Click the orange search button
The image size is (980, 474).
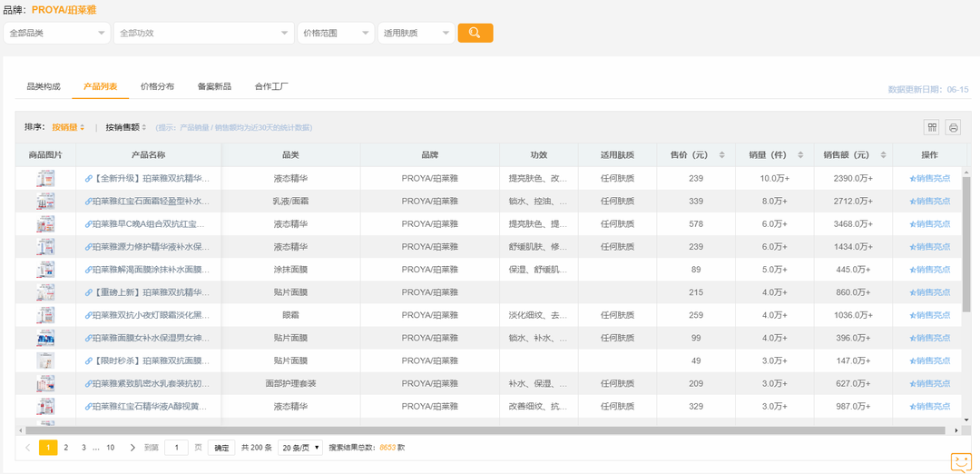475,33
